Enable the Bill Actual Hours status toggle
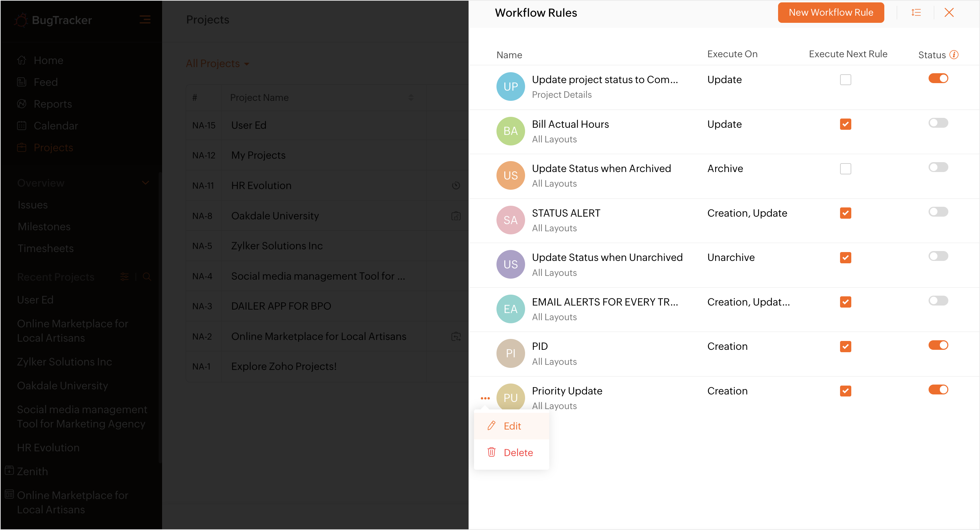The width and height of the screenshot is (980, 530). (938, 123)
